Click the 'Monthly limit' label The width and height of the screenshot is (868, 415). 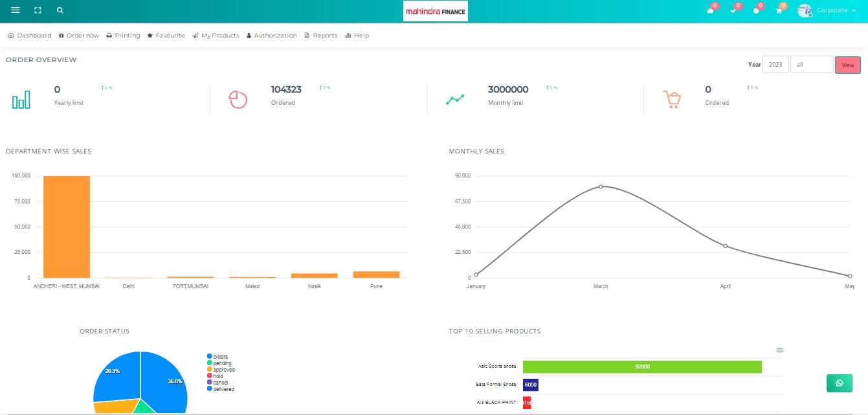[x=506, y=103]
